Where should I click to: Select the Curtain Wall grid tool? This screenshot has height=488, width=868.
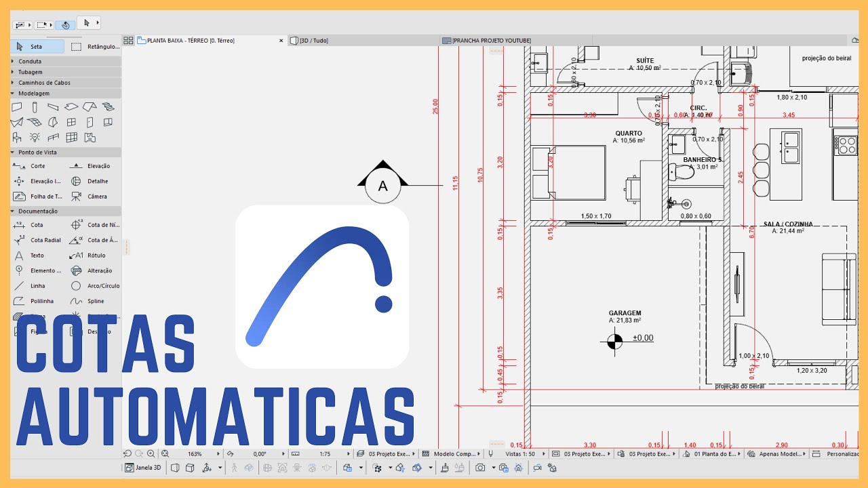[x=71, y=138]
